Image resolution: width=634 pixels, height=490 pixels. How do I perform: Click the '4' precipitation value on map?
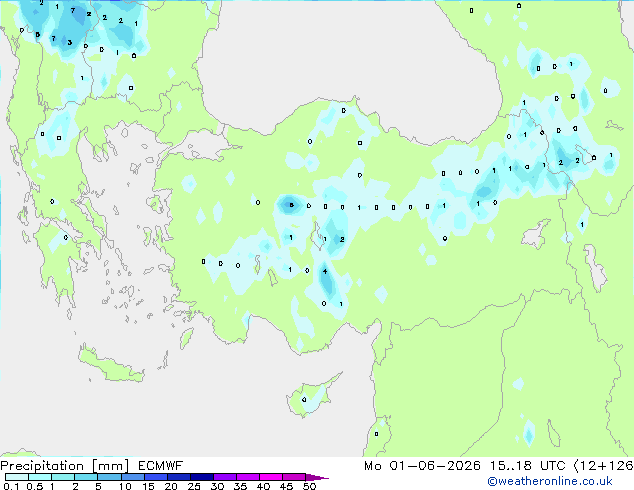(325, 271)
